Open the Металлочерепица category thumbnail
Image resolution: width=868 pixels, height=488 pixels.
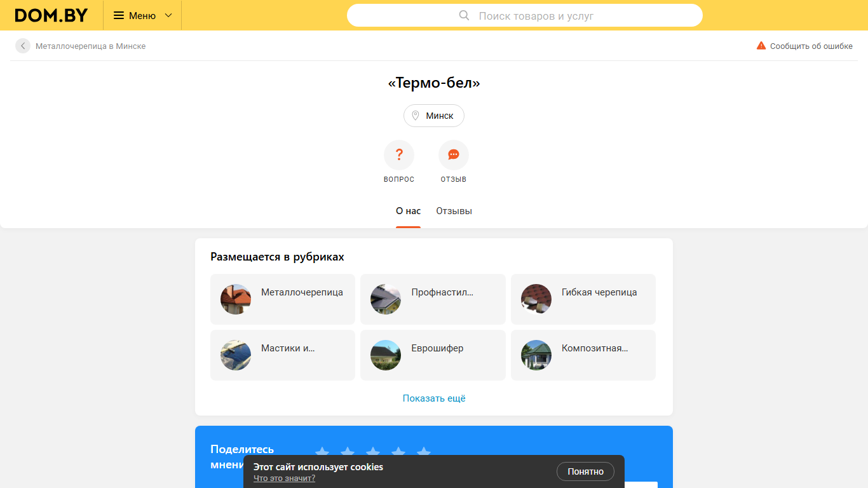pyautogui.click(x=236, y=299)
